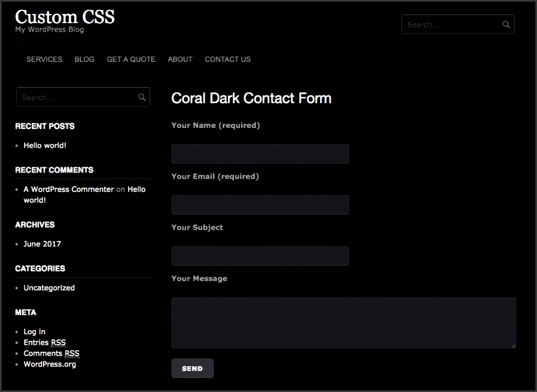Open the Uncategorized category
This screenshot has width=537, height=392.
click(x=49, y=288)
